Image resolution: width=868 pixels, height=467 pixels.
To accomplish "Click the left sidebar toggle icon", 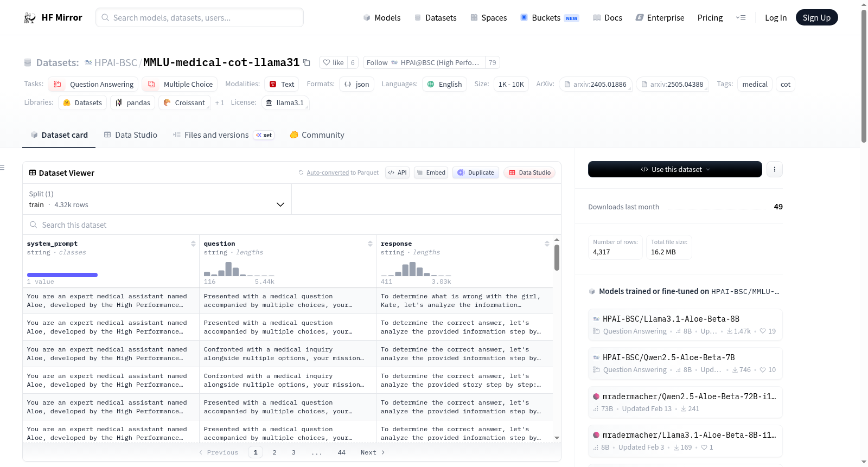I will tap(3, 168).
